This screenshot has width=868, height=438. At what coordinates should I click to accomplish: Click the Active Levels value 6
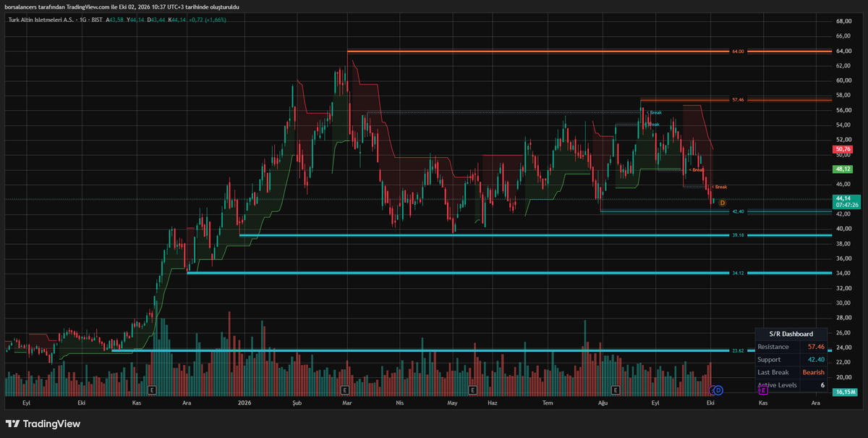pos(822,385)
